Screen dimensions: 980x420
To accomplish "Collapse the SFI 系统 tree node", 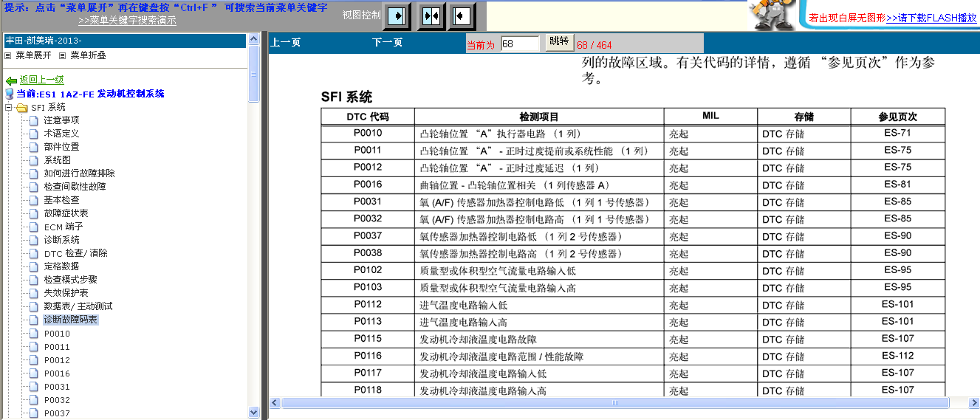I will 9,108.
